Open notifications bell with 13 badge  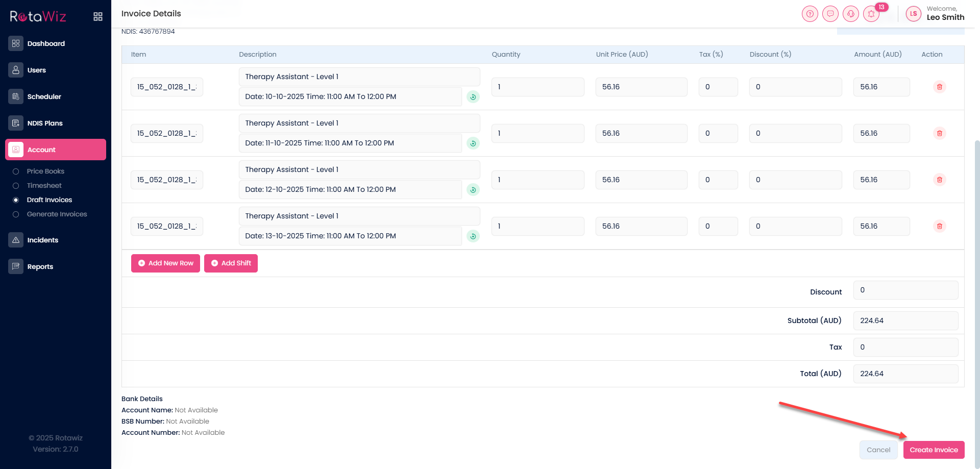(x=871, y=14)
